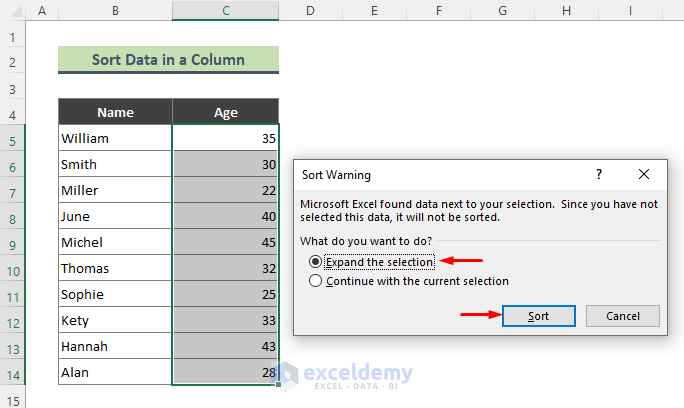Close the Sort Warning dialog with X

coord(643,175)
